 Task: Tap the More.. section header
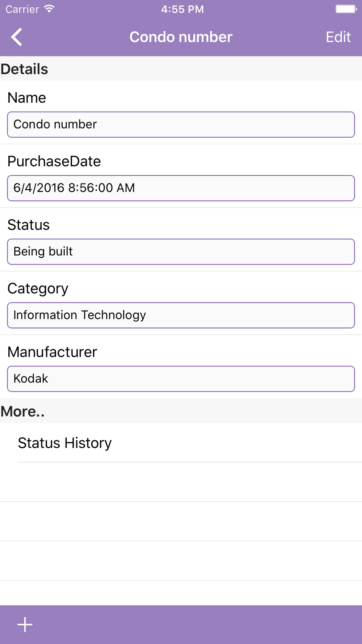(22, 411)
